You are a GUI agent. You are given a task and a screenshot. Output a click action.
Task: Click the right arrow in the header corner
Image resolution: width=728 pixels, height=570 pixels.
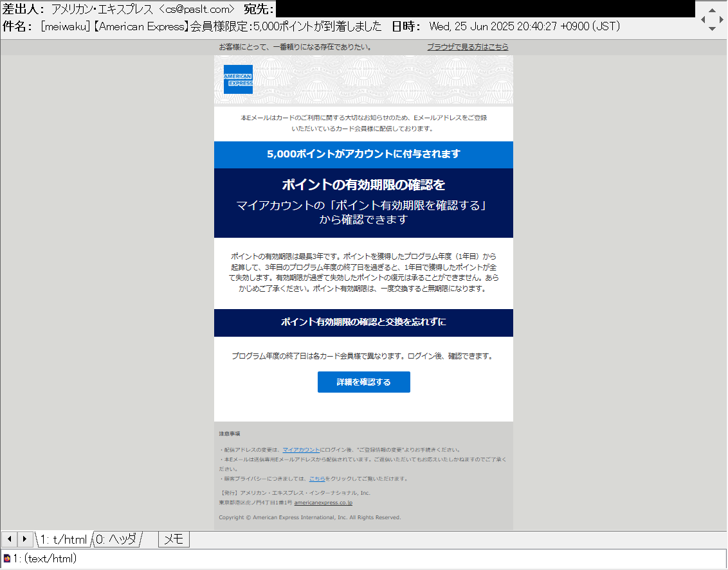721,19
